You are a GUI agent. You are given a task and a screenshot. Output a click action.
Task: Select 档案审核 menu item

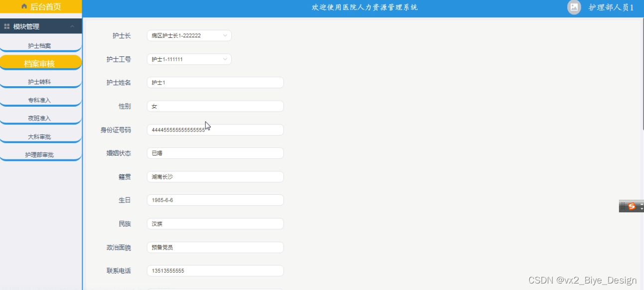point(40,63)
